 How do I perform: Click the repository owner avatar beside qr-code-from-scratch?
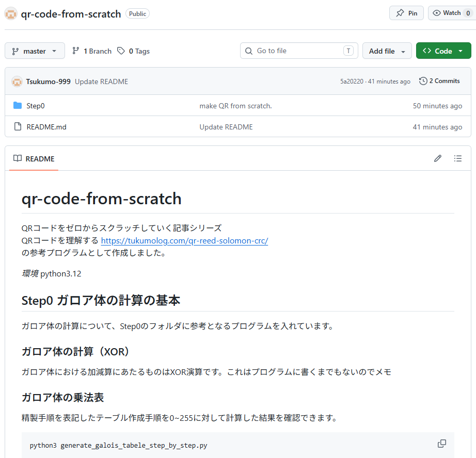pos(11,14)
